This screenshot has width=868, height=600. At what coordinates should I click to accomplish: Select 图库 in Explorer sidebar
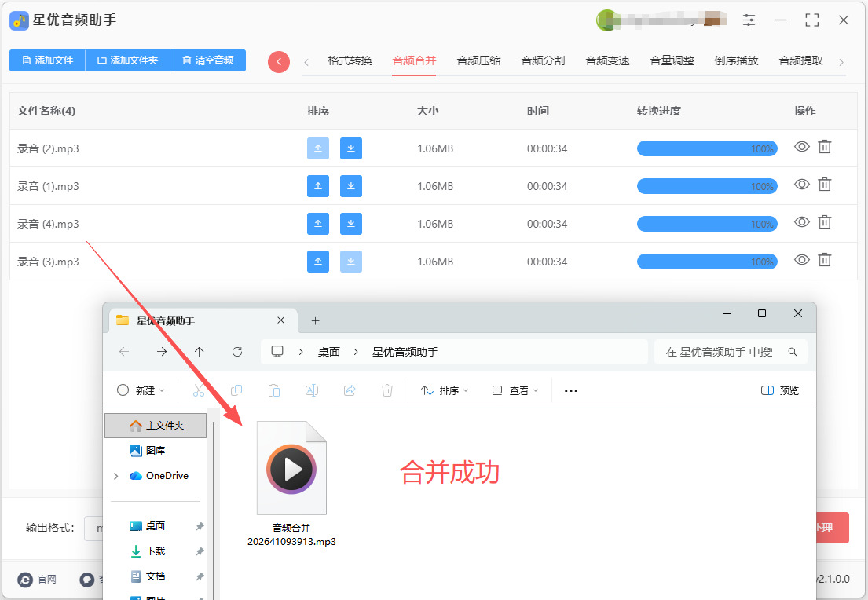tap(156, 451)
